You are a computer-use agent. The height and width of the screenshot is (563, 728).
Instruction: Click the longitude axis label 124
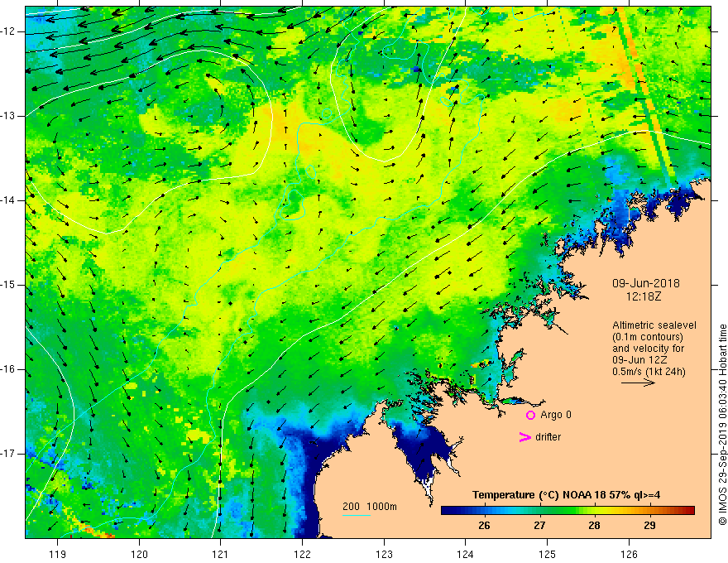[x=466, y=554]
